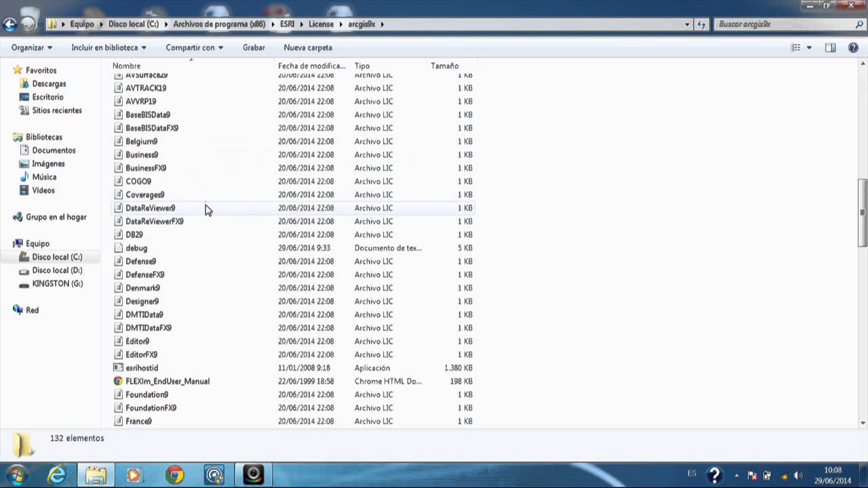This screenshot has width=868, height=488.
Task: Click the Nueva carpeta button
Action: coord(308,47)
